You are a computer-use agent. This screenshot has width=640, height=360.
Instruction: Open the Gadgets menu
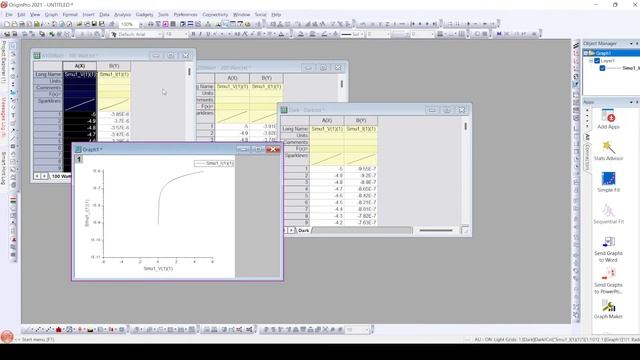pyautogui.click(x=144, y=15)
